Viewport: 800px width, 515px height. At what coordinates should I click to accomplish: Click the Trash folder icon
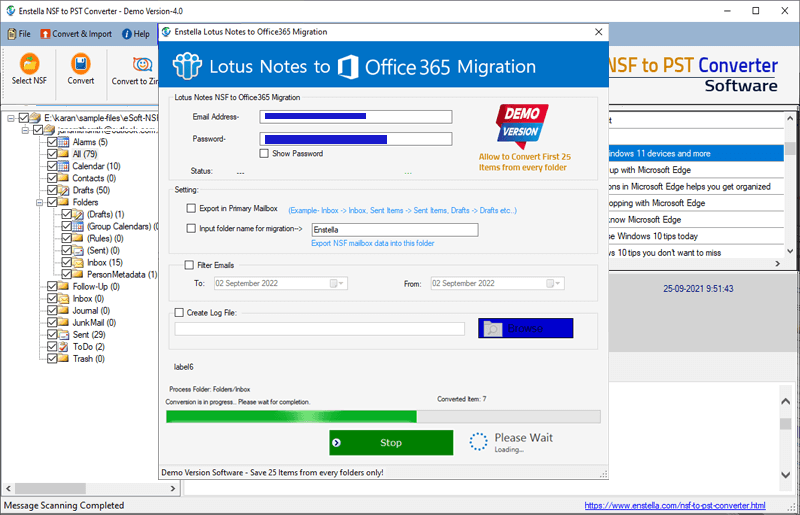63,358
